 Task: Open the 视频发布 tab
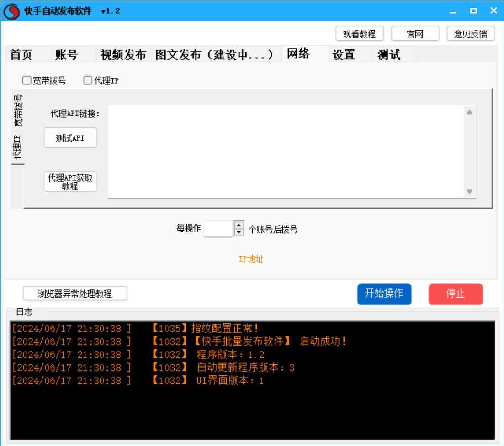(x=123, y=54)
